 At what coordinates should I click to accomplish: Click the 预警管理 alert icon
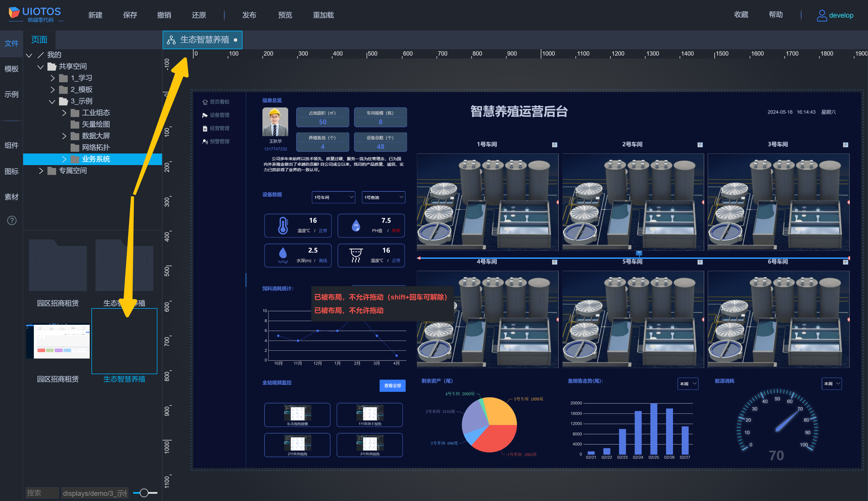tap(205, 141)
